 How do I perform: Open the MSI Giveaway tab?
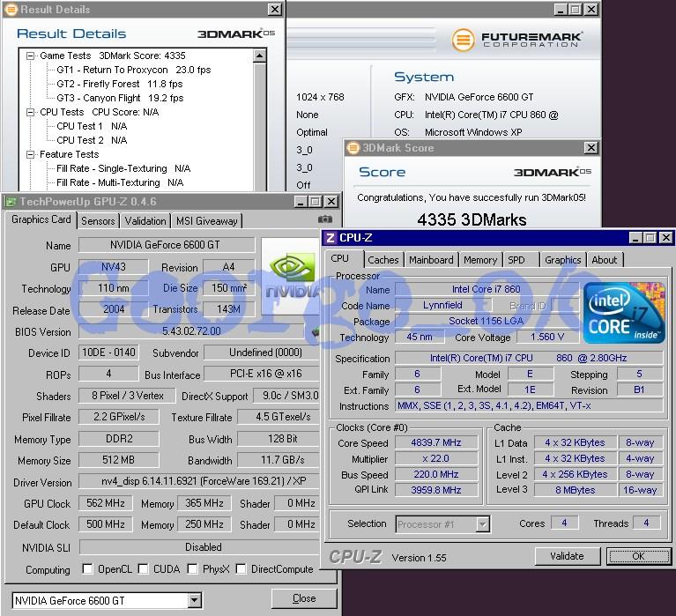[206, 221]
